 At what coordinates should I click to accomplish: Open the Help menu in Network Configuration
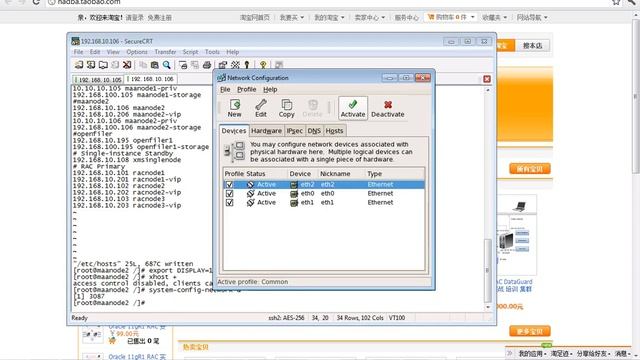click(270, 89)
